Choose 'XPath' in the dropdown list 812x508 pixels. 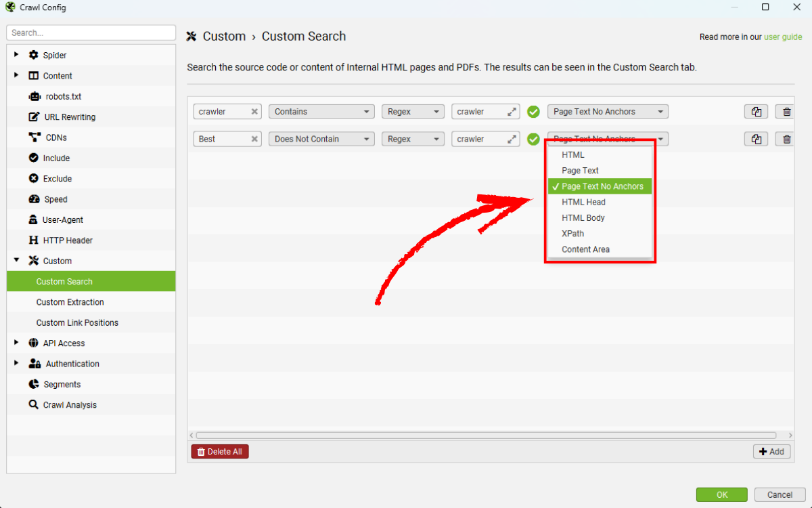click(x=572, y=234)
